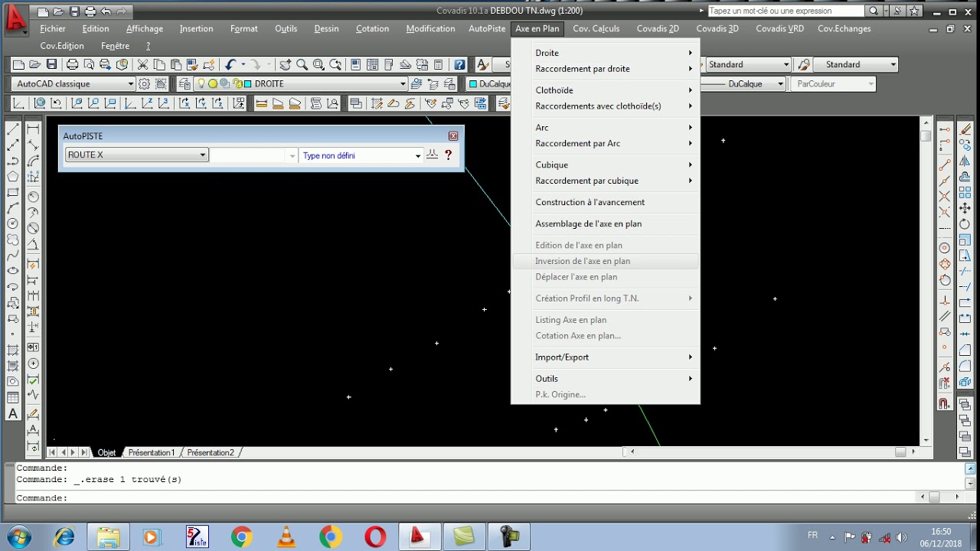Click the red question mark in AutoPISTE

click(x=448, y=155)
